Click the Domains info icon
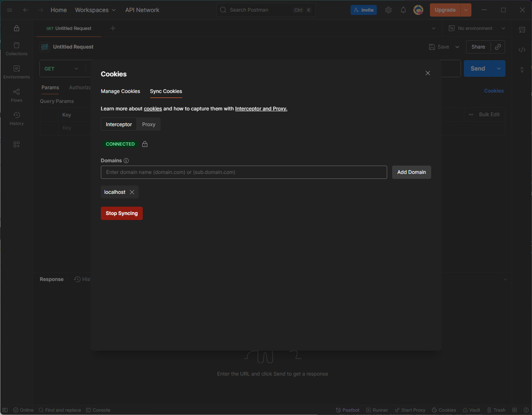 (126, 161)
